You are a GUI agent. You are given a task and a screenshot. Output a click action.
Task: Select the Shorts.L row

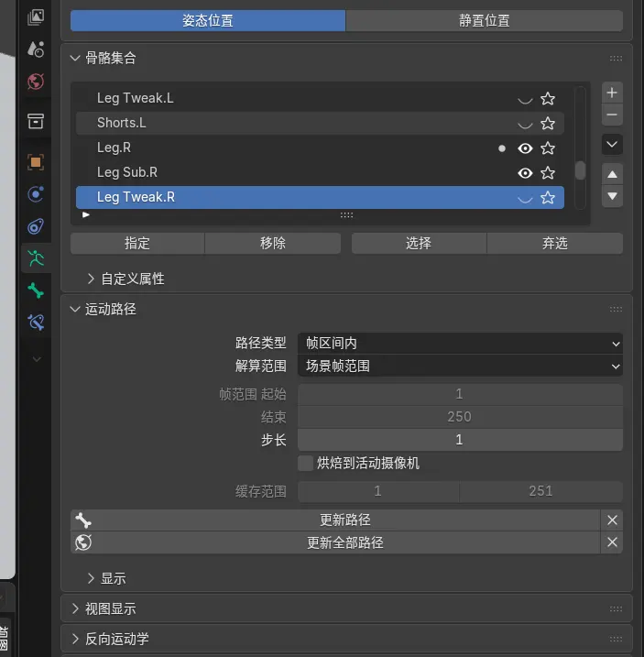tap(320, 123)
